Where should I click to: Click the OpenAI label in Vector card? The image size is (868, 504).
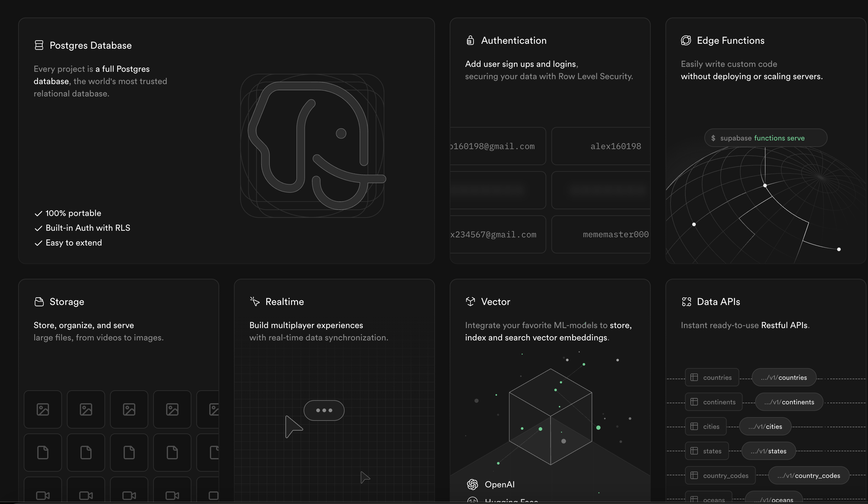pos(499,484)
